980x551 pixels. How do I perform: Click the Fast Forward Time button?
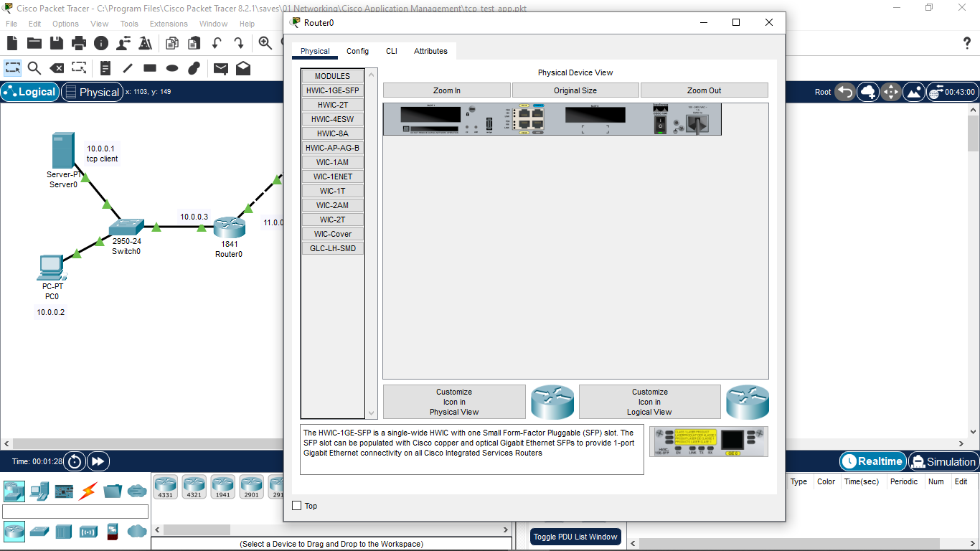coord(98,461)
